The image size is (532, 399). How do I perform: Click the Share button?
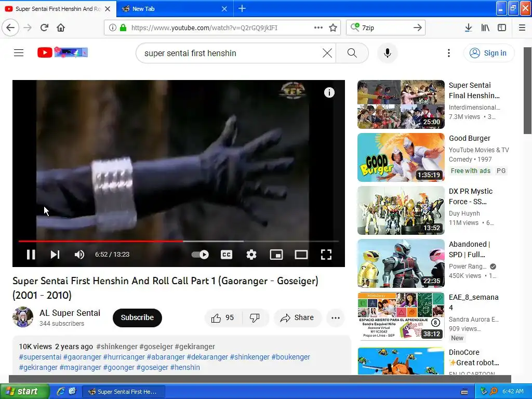(297, 318)
